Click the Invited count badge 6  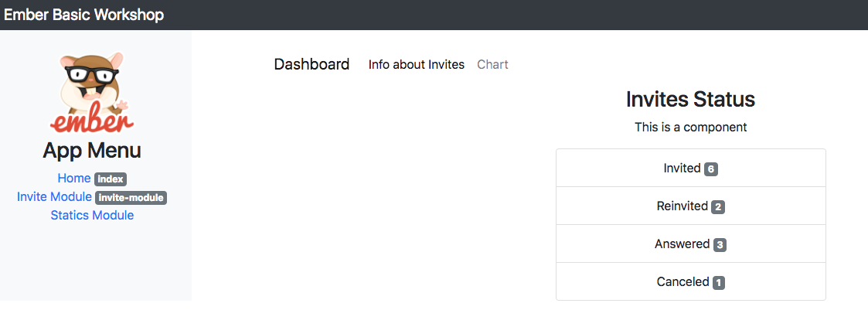pos(711,169)
